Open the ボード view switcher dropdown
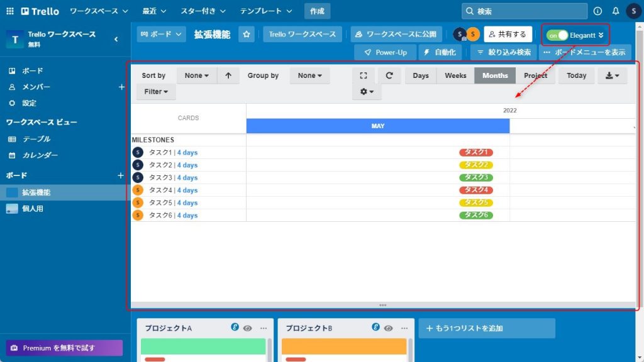The width and height of the screenshot is (644, 362). [x=161, y=34]
